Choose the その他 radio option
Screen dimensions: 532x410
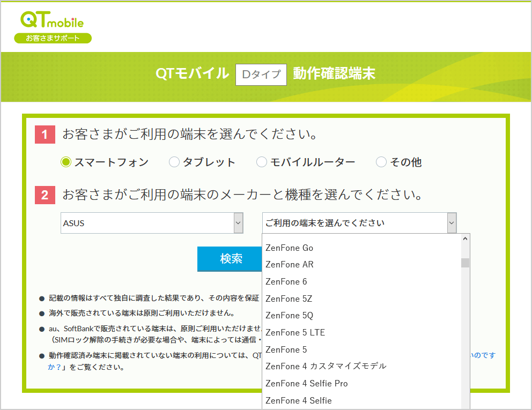(381, 162)
